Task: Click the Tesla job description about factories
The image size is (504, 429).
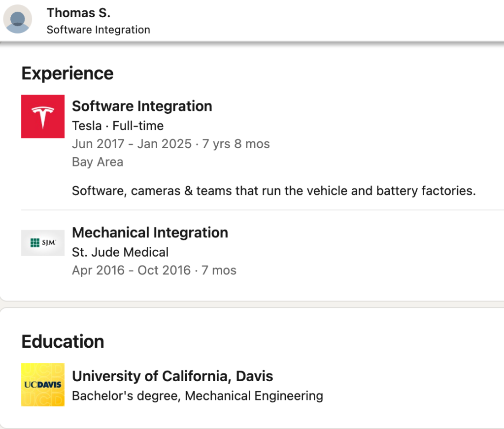Action: (273, 191)
